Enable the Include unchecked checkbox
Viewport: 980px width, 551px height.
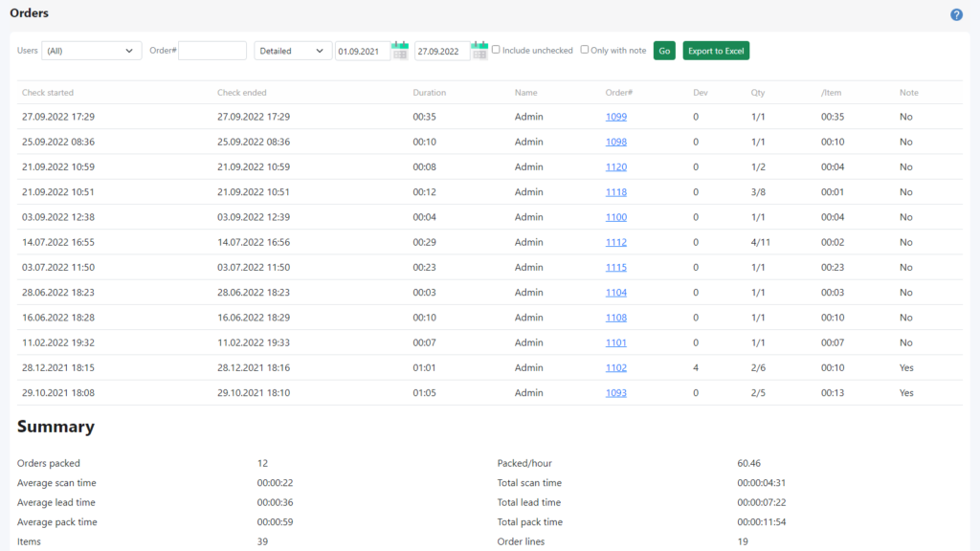pos(496,50)
